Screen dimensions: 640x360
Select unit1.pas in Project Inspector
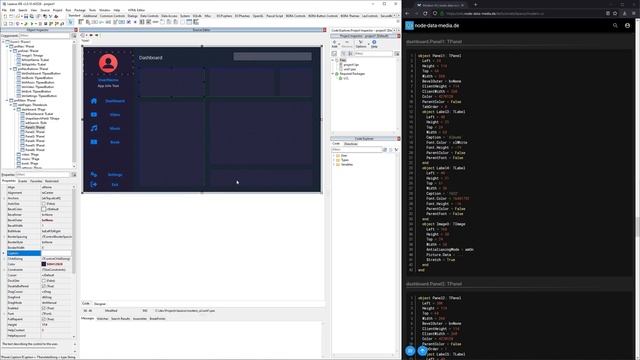(x=350, y=69)
